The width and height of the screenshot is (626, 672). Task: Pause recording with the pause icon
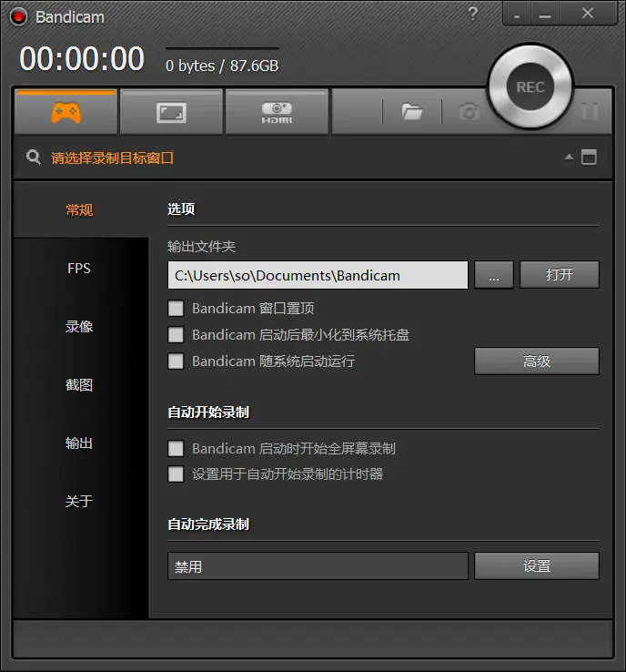pos(590,111)
